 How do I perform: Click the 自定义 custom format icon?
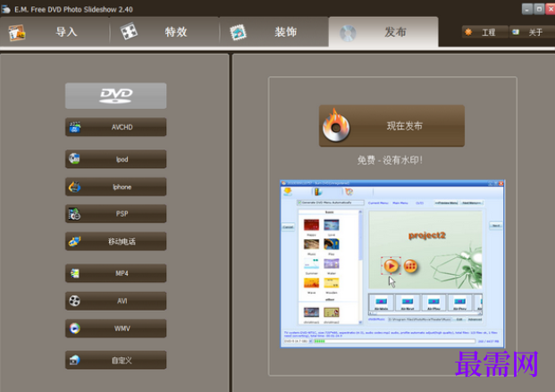tap(75, 360)
